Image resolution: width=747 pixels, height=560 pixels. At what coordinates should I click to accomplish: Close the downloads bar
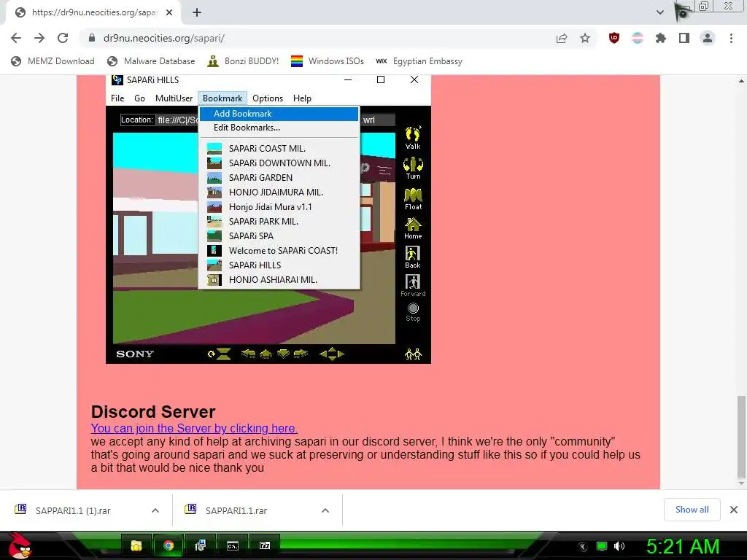734,510
